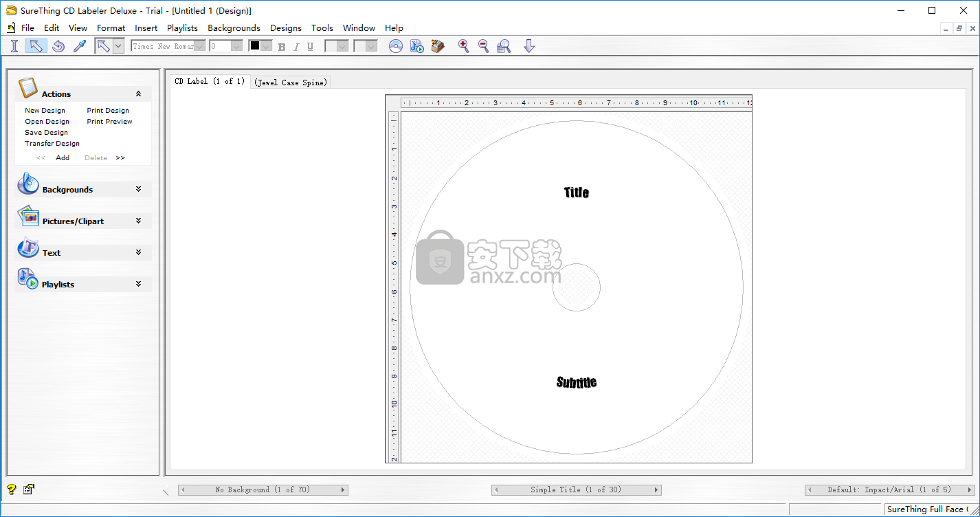
Task: Click Print Design link
Action: pos(108,111)
